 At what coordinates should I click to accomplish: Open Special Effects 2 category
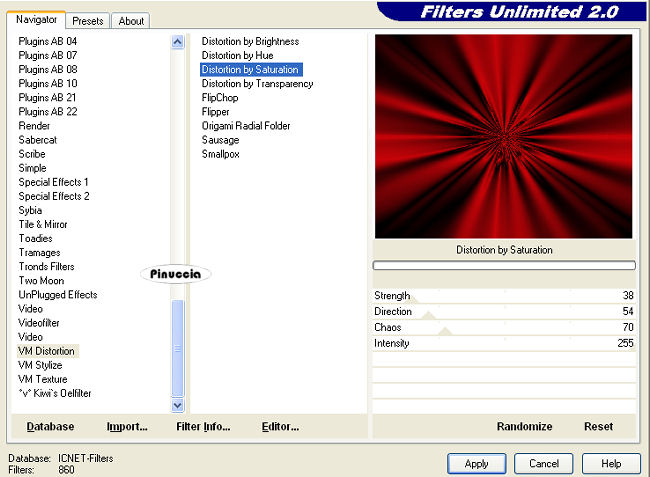(54, 196)
